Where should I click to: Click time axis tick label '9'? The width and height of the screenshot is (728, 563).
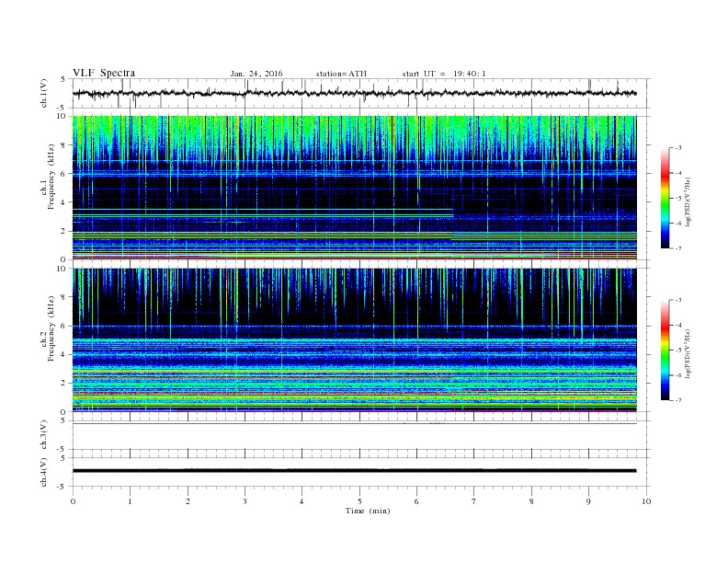(588, 501)
